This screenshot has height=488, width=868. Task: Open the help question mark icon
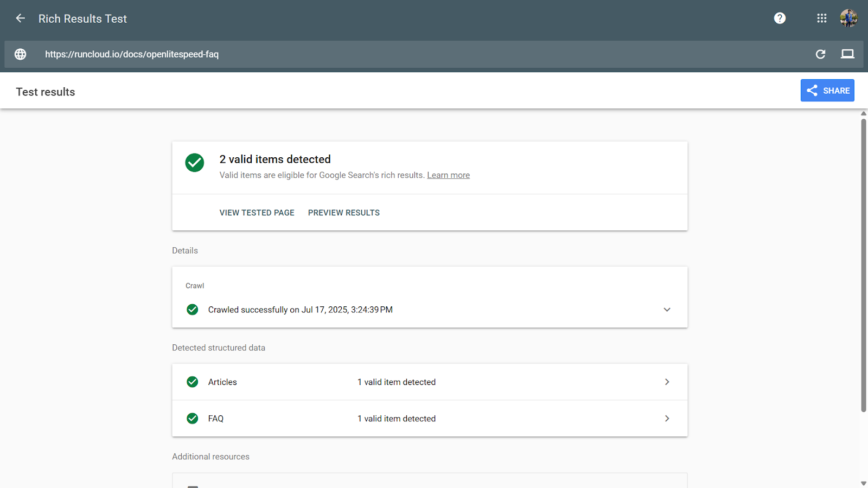click(x=780, y=18)
